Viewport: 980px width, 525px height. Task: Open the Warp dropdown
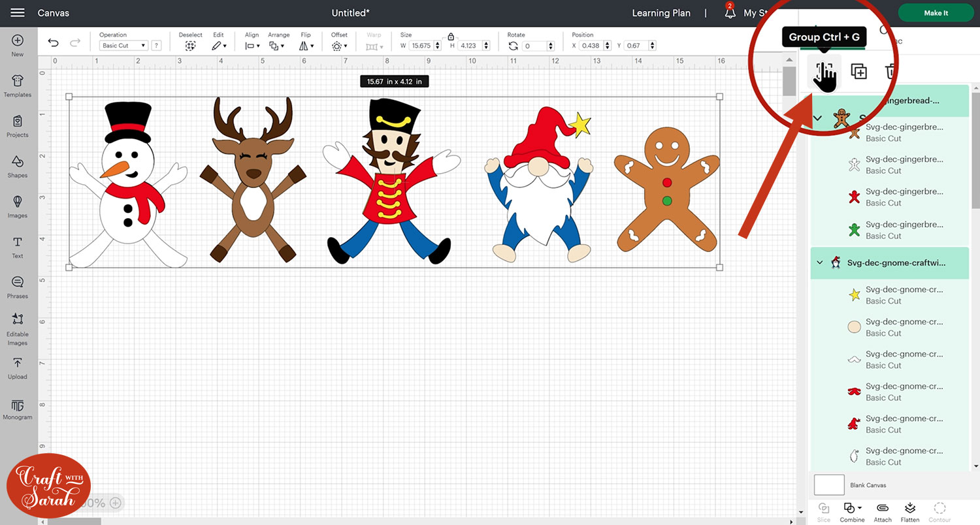point(374,46)
